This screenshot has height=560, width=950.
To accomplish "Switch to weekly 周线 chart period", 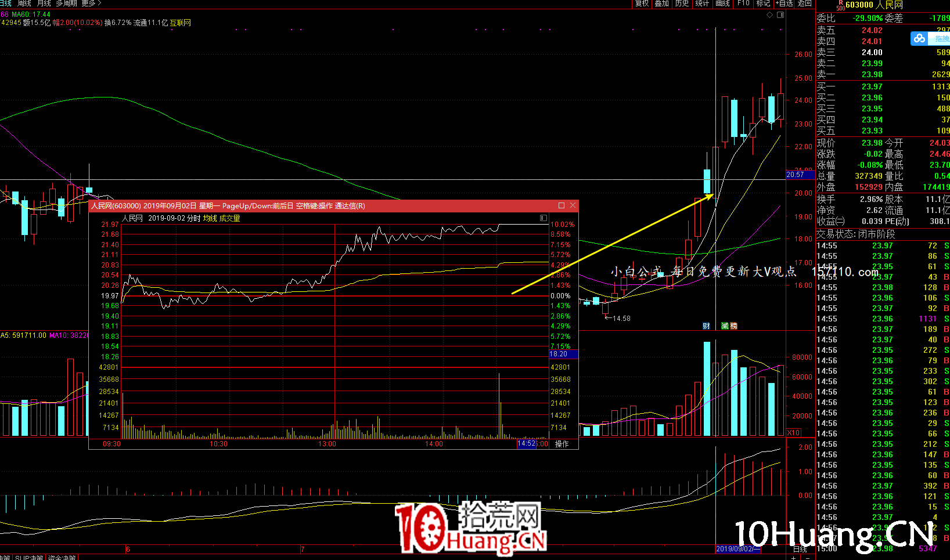I will coord(24,3).
